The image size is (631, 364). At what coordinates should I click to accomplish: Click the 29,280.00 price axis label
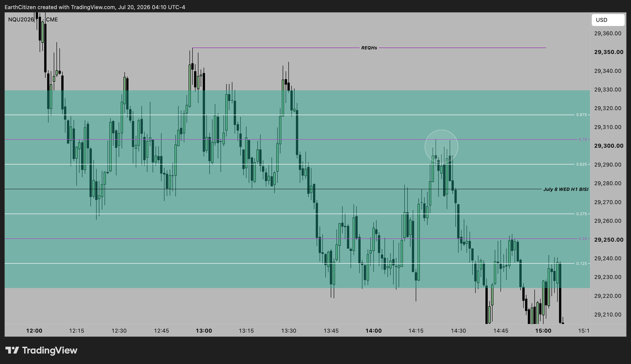tap(608, 183)
